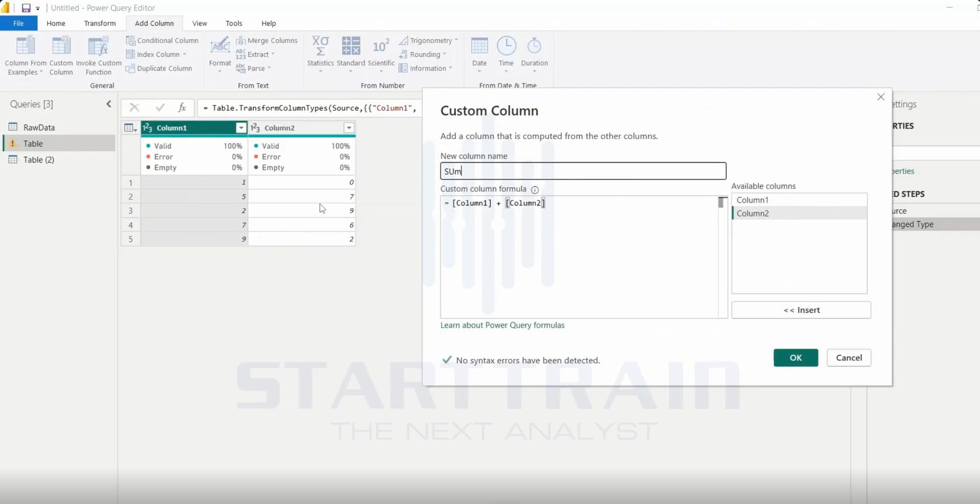The height and width of the screenshot is (504, 980).
Task: Select the RawData query
Action: coord(39,127)
